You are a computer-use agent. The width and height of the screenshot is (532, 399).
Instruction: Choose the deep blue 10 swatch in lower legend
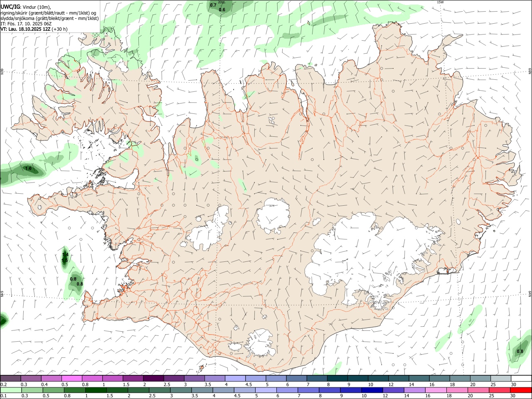[372, 390]
